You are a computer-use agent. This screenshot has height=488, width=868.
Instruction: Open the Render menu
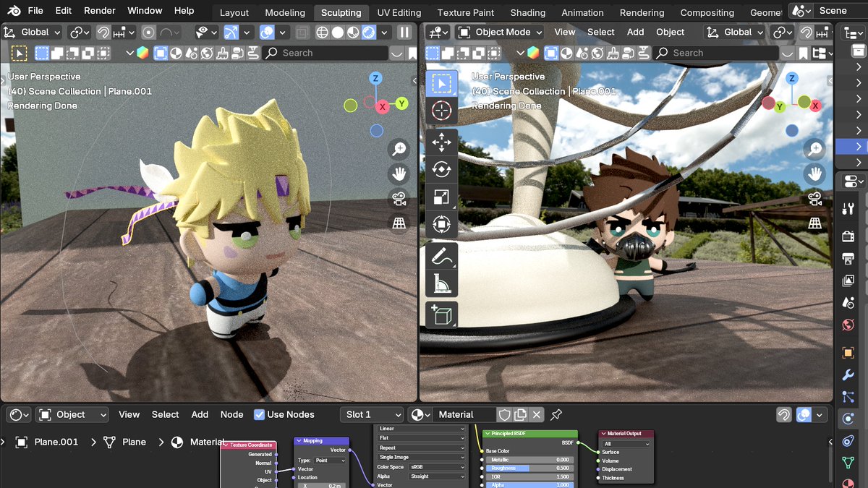[x=100, y=11]
